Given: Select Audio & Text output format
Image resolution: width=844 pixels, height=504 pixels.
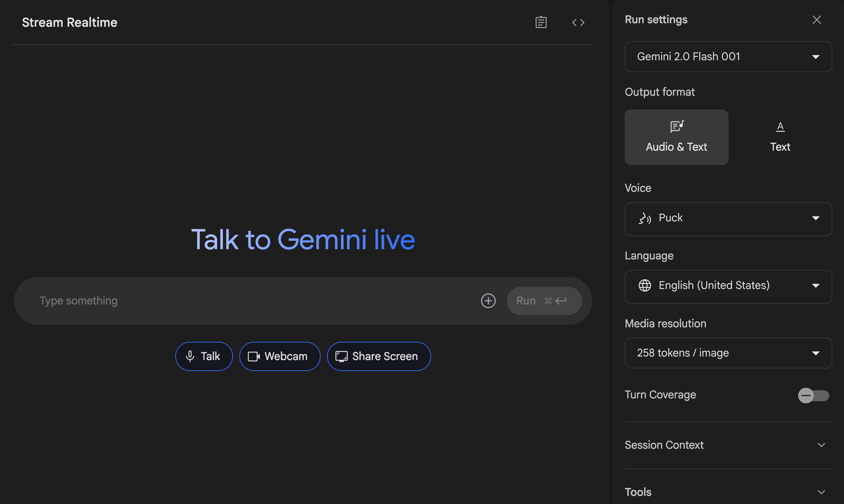Looking at the screenshot, I should (x=676, y=137).
